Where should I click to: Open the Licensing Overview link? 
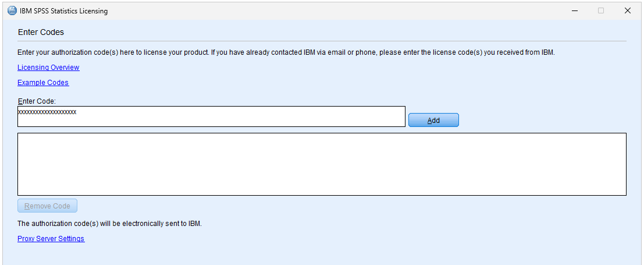tap(48, 68)
